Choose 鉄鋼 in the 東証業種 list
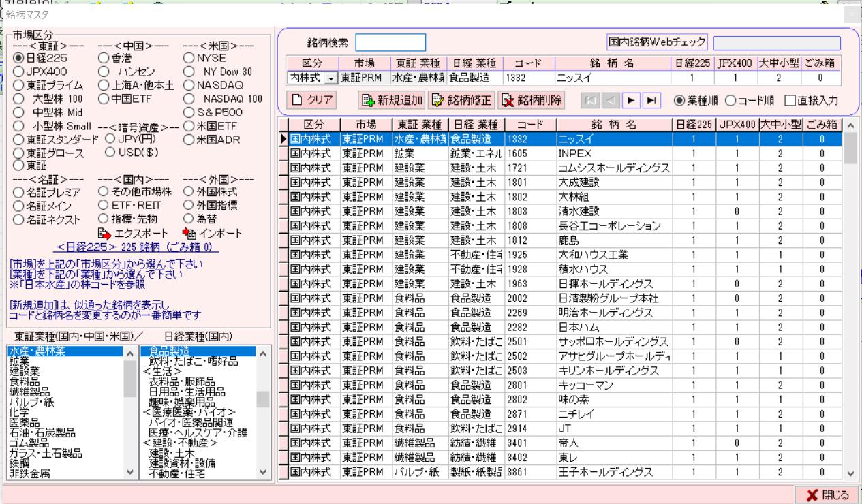Screen dimensions: 862x504 [x=18, y=462]
